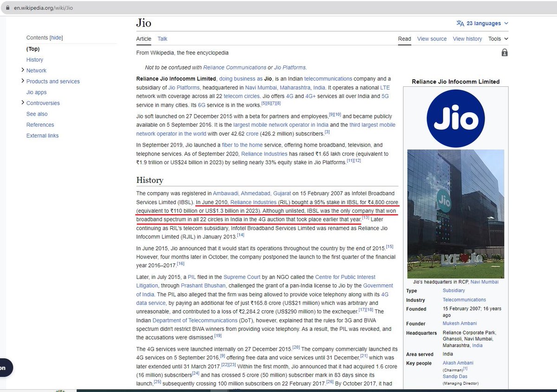Click the Jio logo image in infobox

pos(455,118)
